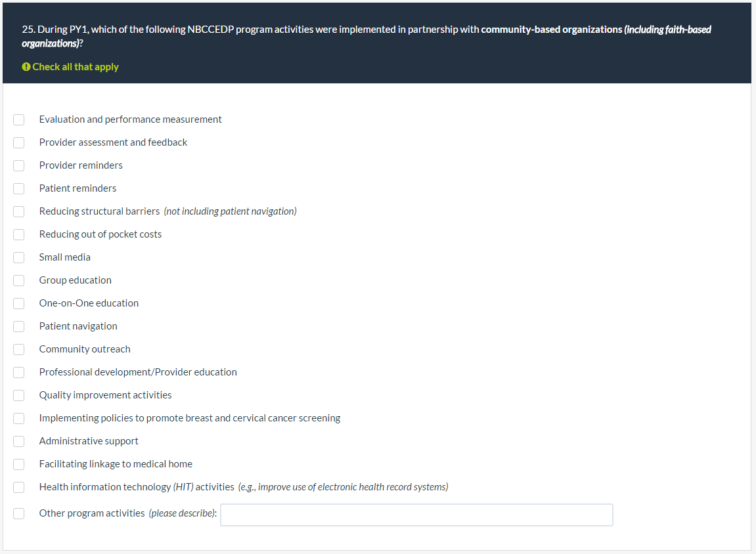Check Evaluation and performance measurement box
The image size is (756, 554).
coord(19,119)
